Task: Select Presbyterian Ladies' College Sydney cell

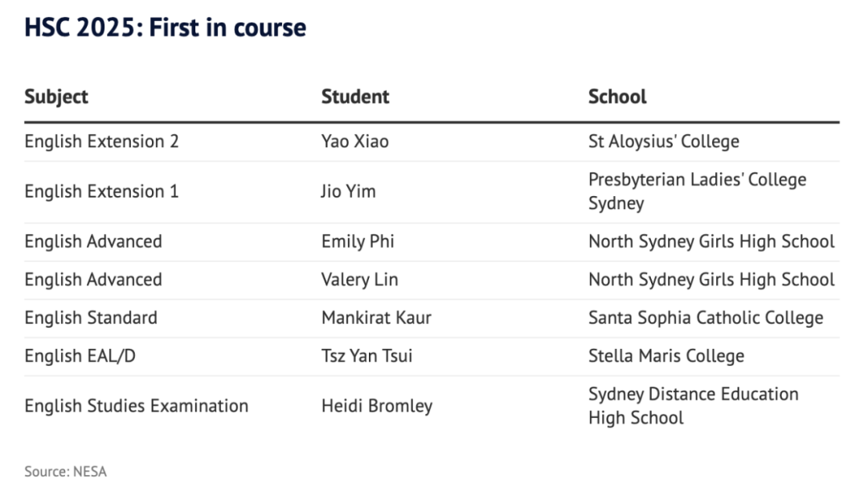Action: tap(696, 191)
